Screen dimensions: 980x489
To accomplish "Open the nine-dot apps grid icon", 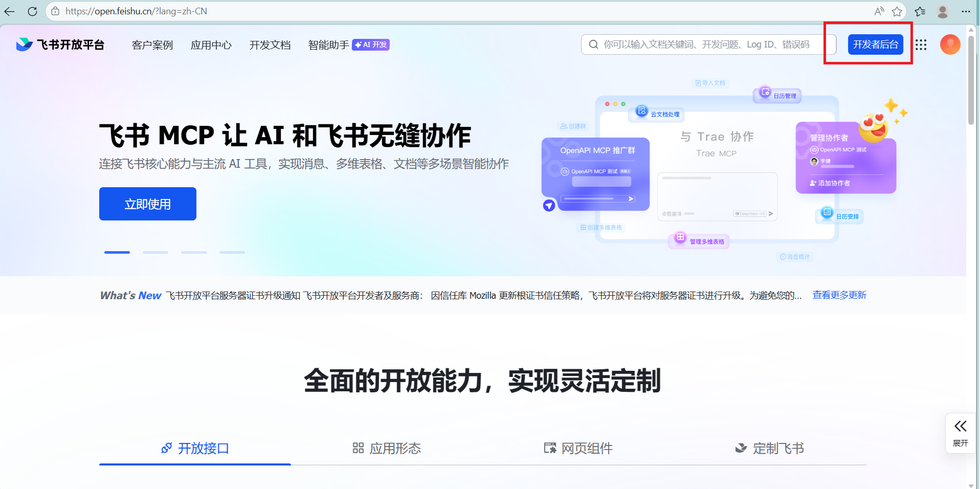I will tap(921, 45).
